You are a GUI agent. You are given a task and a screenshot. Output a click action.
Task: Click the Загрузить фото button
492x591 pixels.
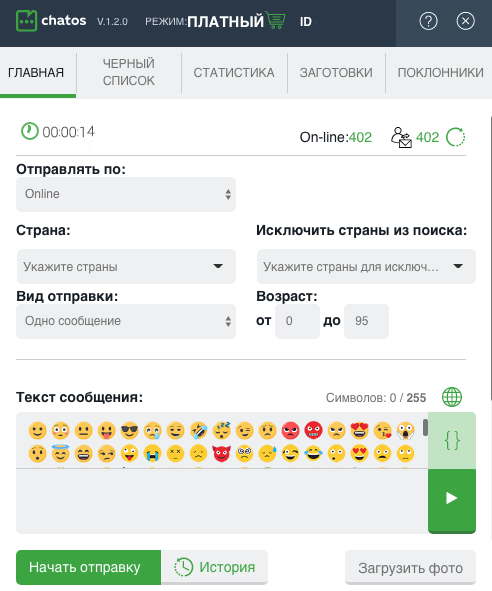click(x=411, y=567)
